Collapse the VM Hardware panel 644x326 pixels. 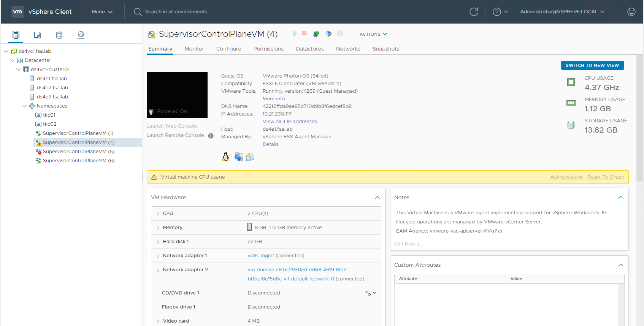(x=378, y=198)
